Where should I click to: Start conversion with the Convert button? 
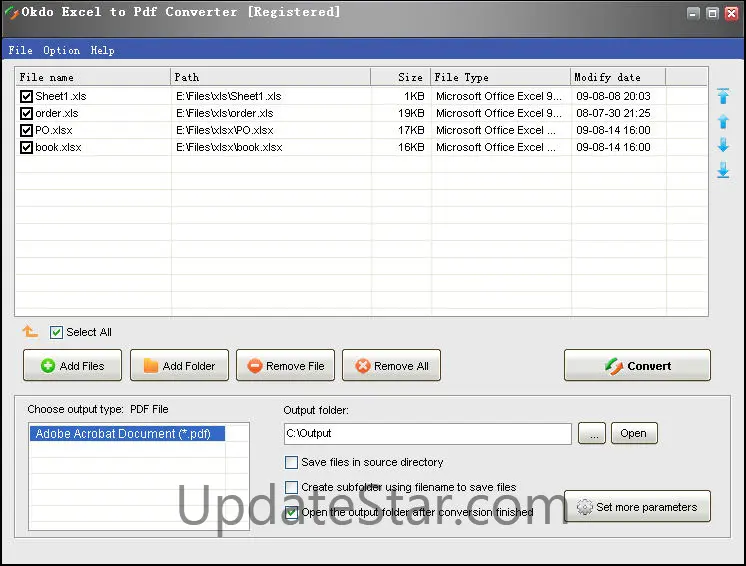(638, 365)
